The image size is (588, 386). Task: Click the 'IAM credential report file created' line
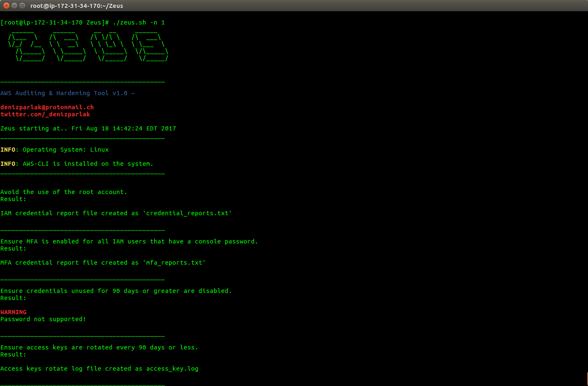point(116,213)
